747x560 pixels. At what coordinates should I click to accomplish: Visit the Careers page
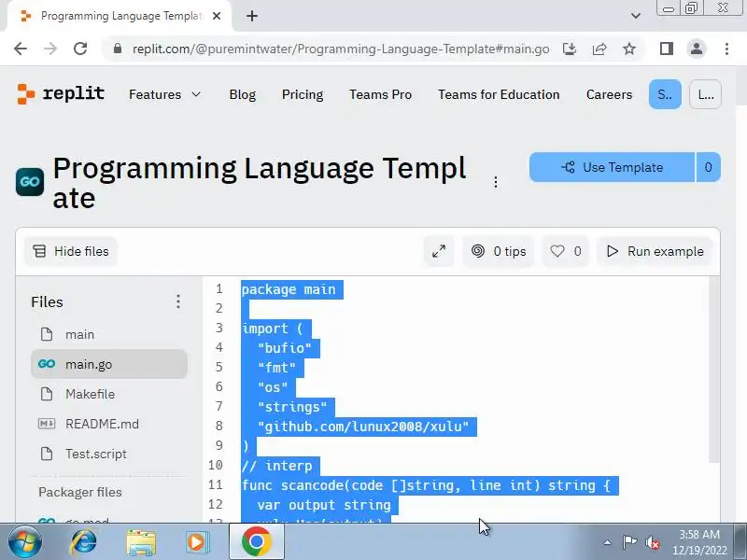pyautogui.click(x=609, y=94)
